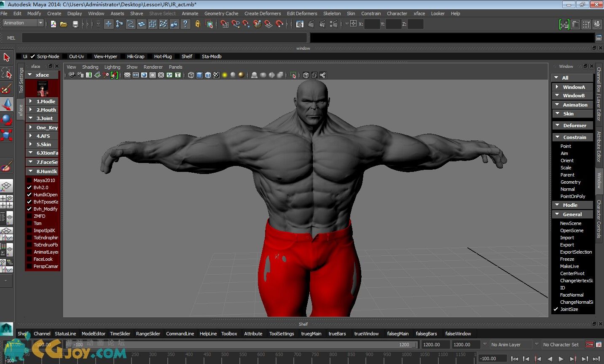Pick the Move tool cone icon
This screenshot has width=604, height=364.
(6, 104)
